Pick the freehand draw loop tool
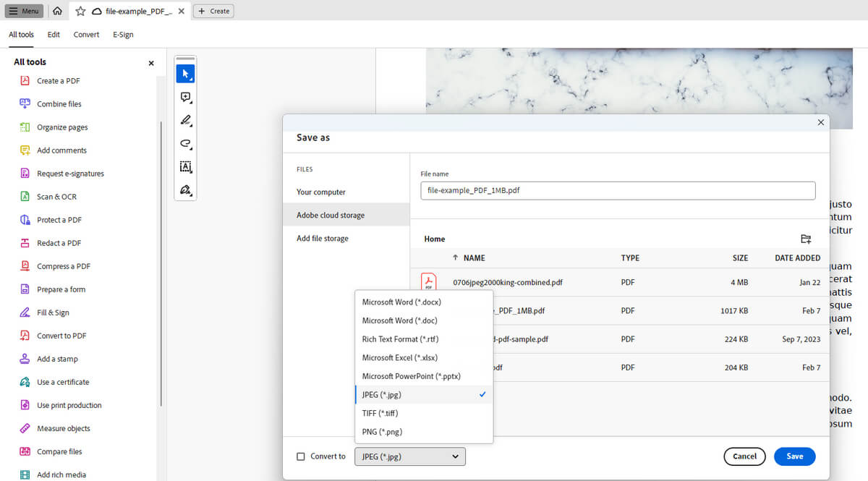The image size is (868, 481). pyautogui.click(x=185, y=144)
